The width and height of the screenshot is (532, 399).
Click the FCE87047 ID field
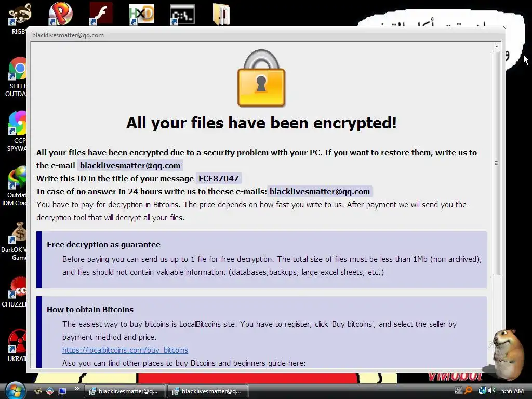tap(219, 179)
